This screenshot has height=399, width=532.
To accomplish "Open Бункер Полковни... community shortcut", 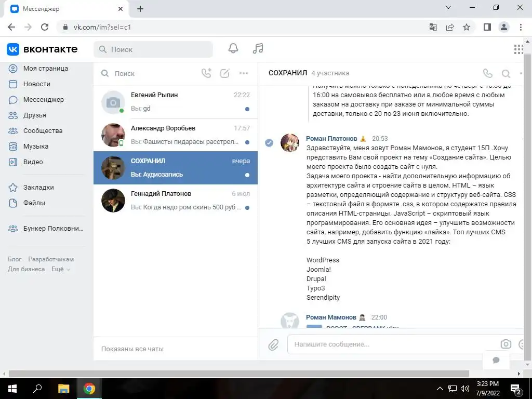I will tap(46, 229).
